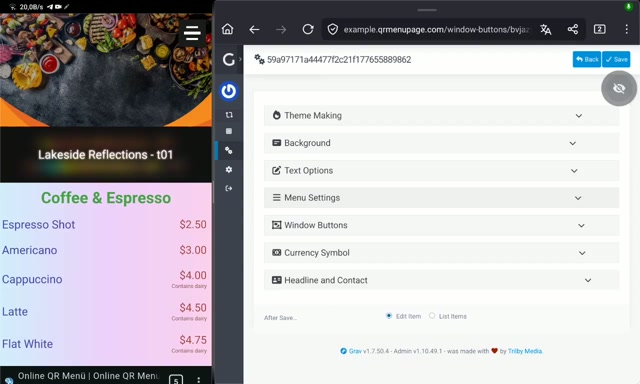Tap the share icon in browser toolbar
Screen dimensions: 640x384
[573, 29]
